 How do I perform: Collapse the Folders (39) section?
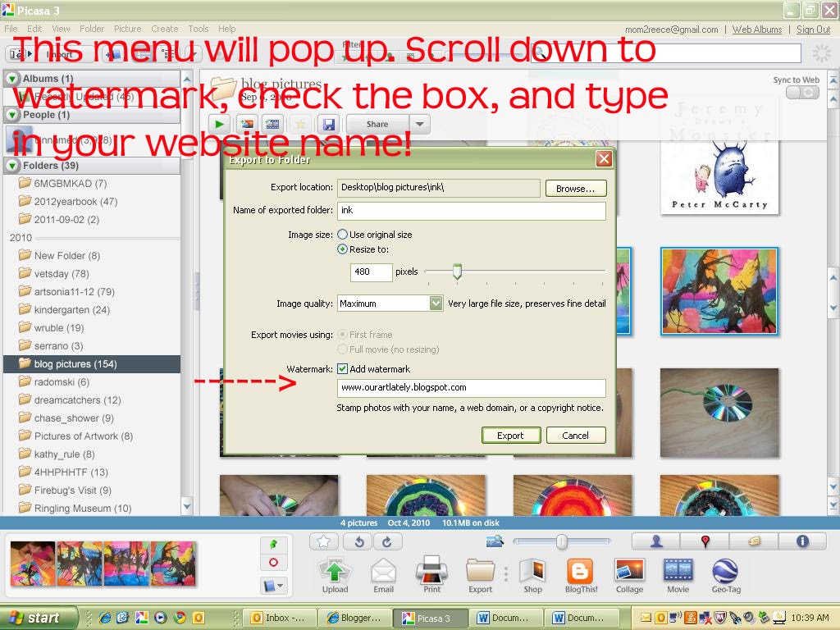[x=12, y=166]
